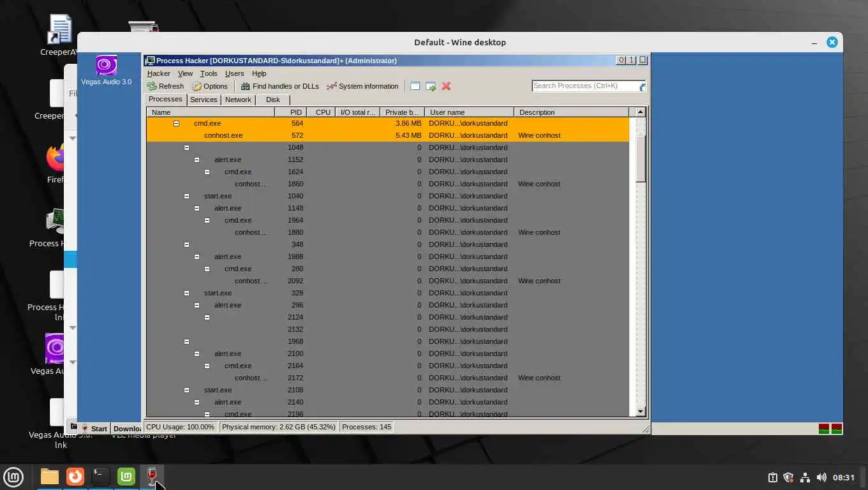Click the network icon in system tray
The height and width of the screenshot is (490, 868).
pyautogui.click(x=805, y=477)
